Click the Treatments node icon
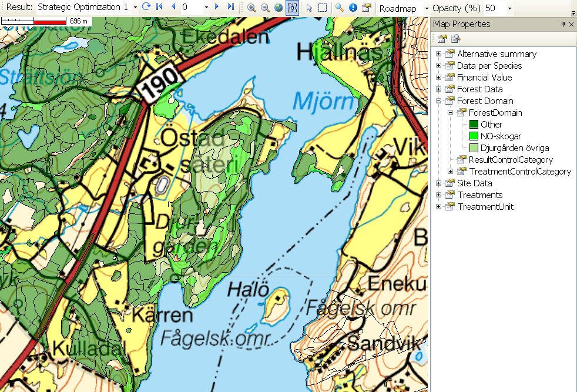Image resolution: width=577 pixels, height=392 pixels. (449, 195)
